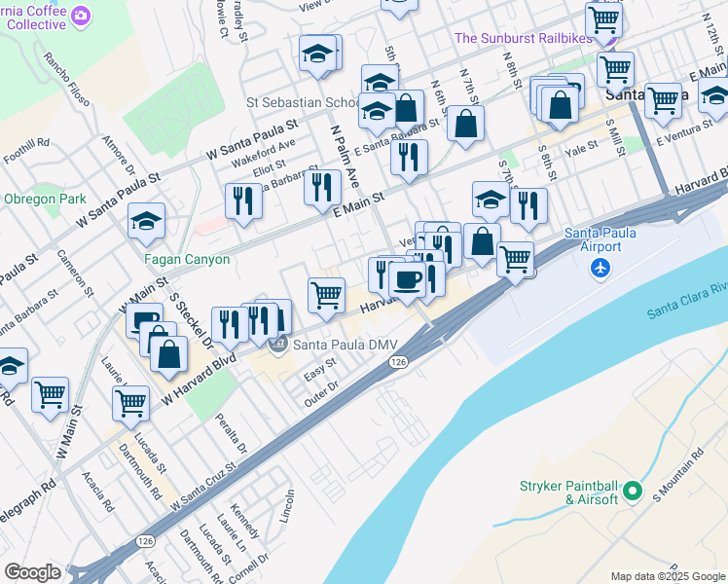Select the shopping bag marker near S Steckel Dr

coord(169,354)
